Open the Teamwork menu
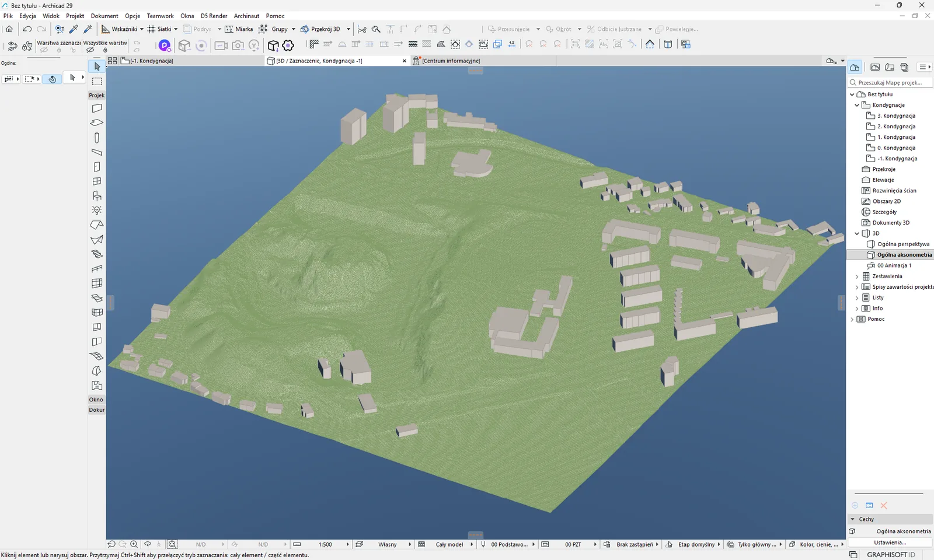This screenshot has width=934, height=560. (x=160, y=16)
